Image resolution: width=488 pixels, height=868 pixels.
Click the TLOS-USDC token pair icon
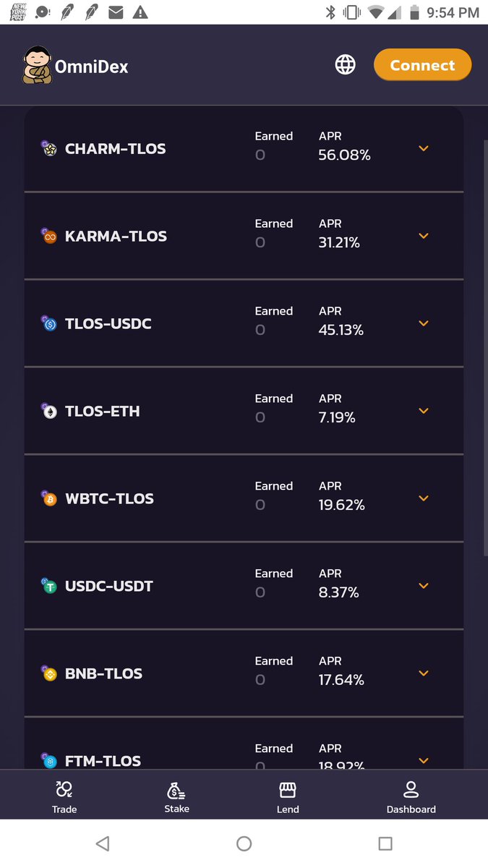[48, 324]
